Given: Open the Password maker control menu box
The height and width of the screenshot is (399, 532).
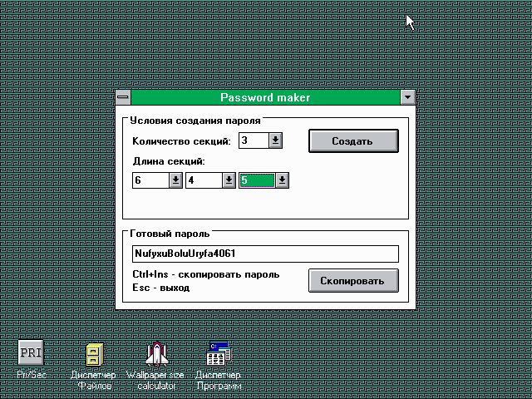Looking at the screenshot, I should tap(123, 97).
